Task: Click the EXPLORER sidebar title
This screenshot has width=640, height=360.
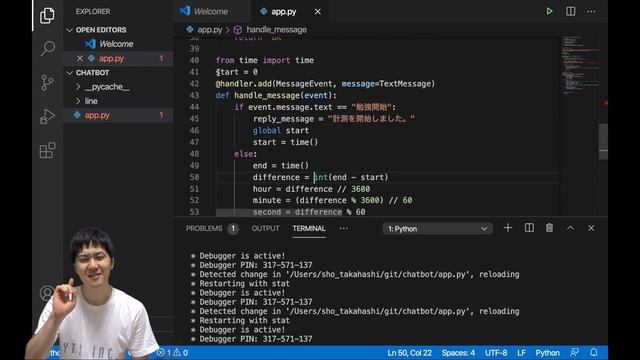Action: click(x=93, y=11)
